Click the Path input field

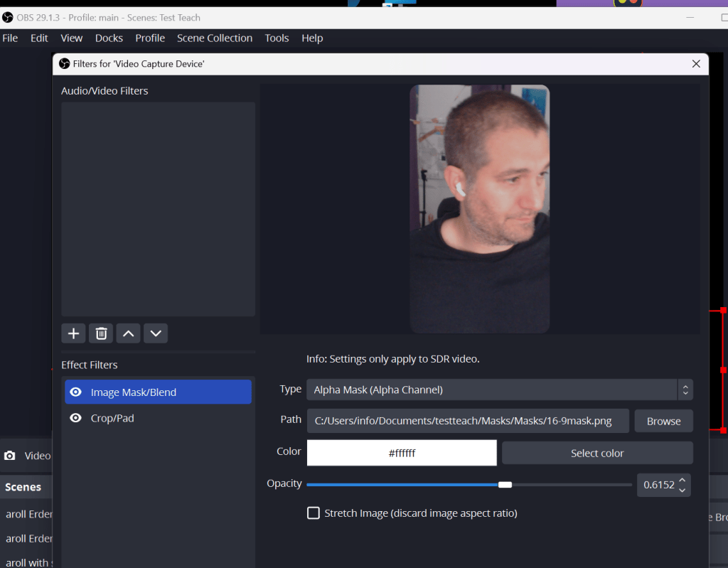468,421
